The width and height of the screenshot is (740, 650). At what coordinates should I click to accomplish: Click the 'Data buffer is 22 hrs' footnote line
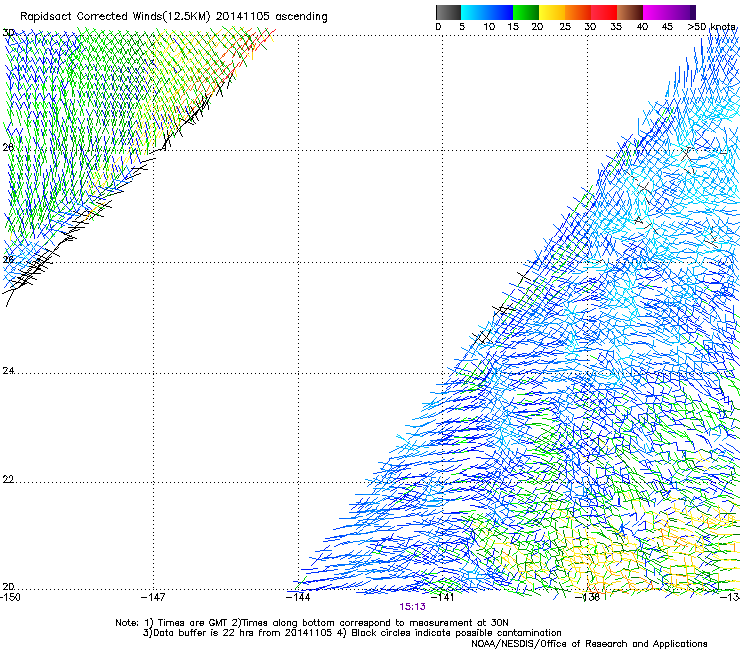point(352,633)
